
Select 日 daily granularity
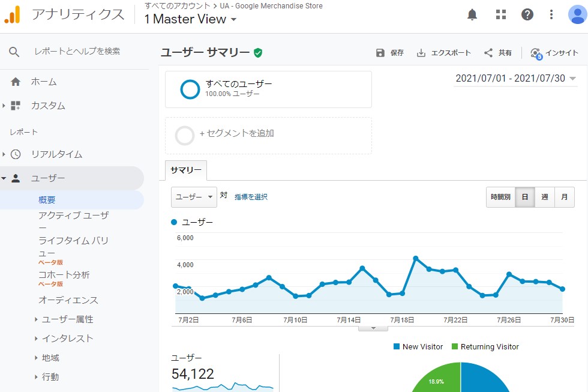(x=525, y=197)
